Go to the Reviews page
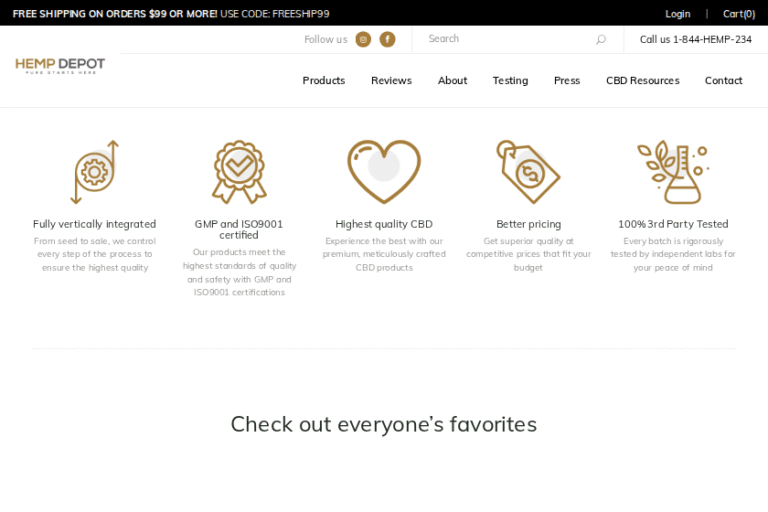This screenshot has width=768, height=512. 391,81
